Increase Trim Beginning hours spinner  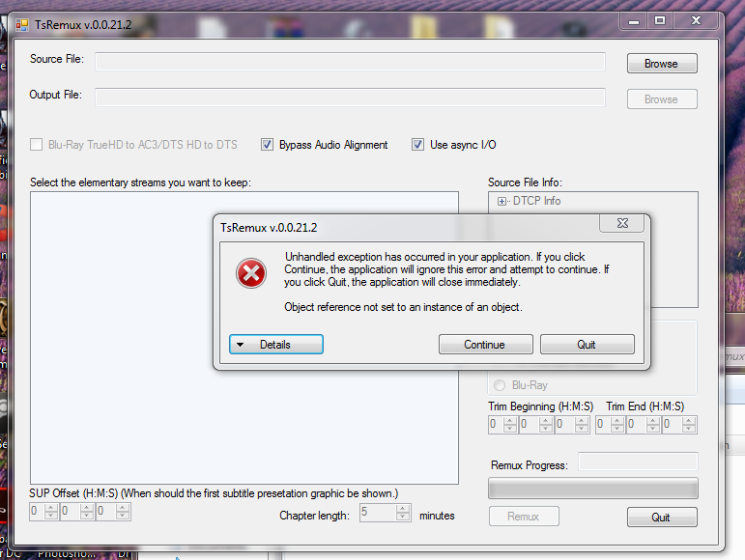coord(510,420)
